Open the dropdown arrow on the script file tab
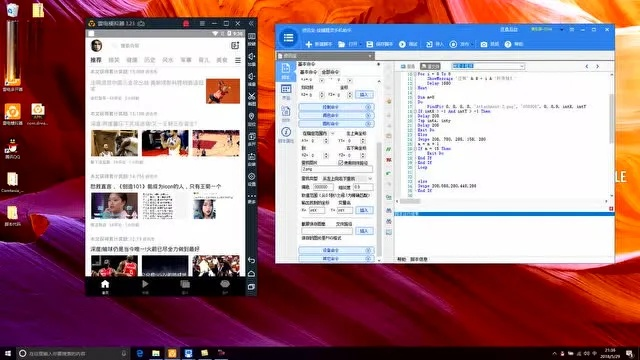Screen dimensions: 640x360 click(x=370, y=56)
